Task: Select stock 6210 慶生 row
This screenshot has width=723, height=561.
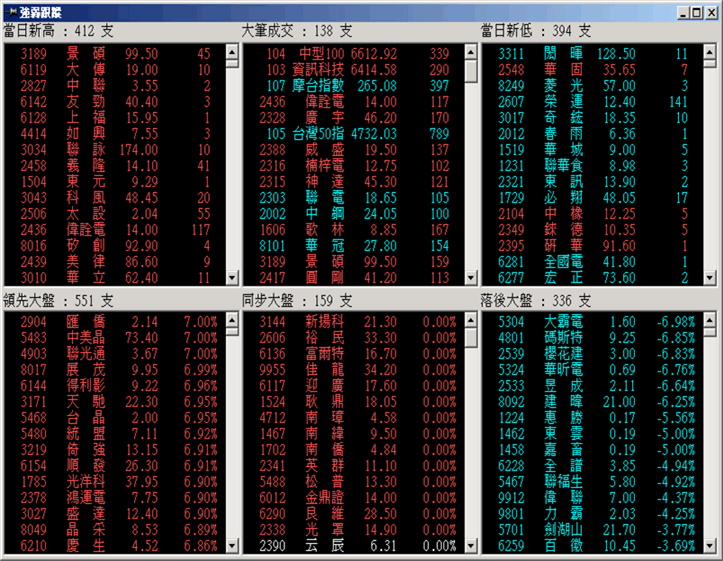Action: point(115,546)
